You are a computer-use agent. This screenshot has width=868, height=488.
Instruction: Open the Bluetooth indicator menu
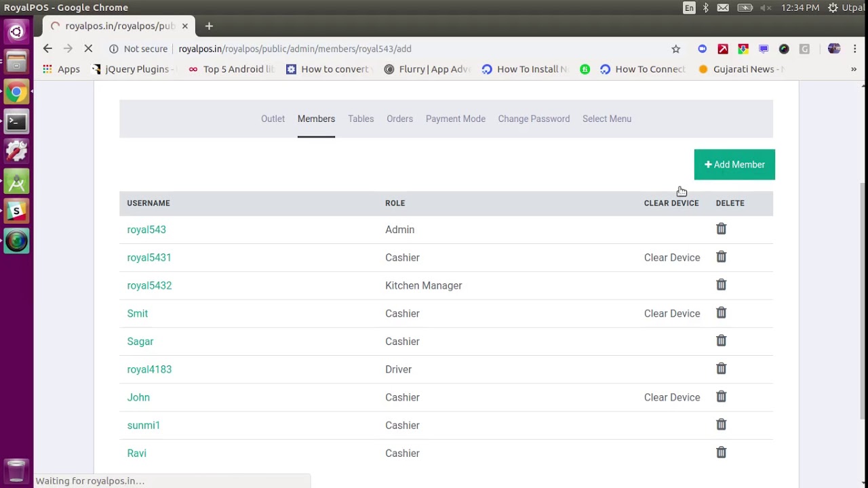705,7
